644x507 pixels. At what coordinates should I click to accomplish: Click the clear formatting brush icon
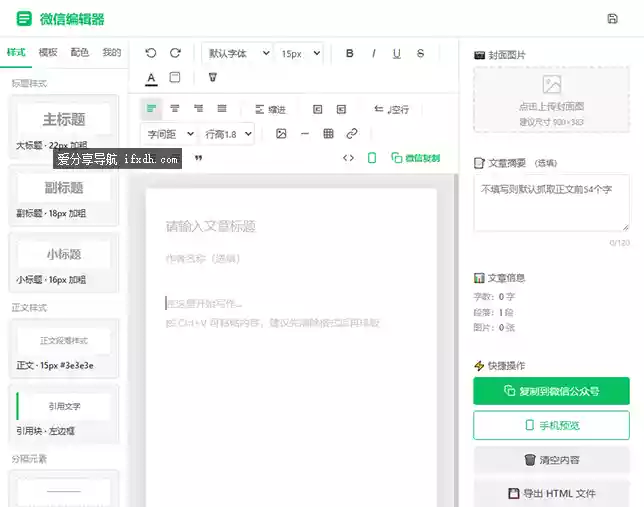212,77
